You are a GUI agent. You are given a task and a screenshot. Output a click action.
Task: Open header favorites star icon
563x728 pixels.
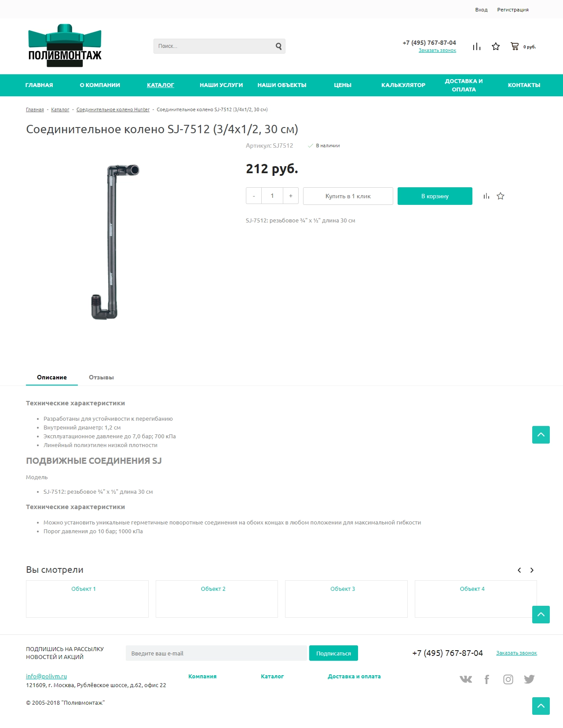pos(496,47)
